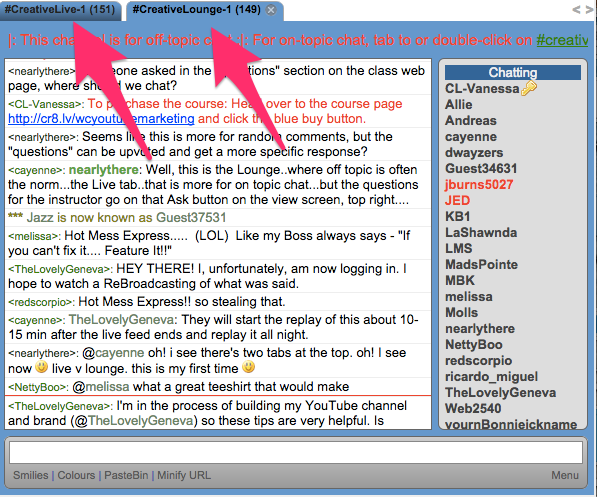Select user melissa in the user list
Screen dimensions: 597x497
469,297
